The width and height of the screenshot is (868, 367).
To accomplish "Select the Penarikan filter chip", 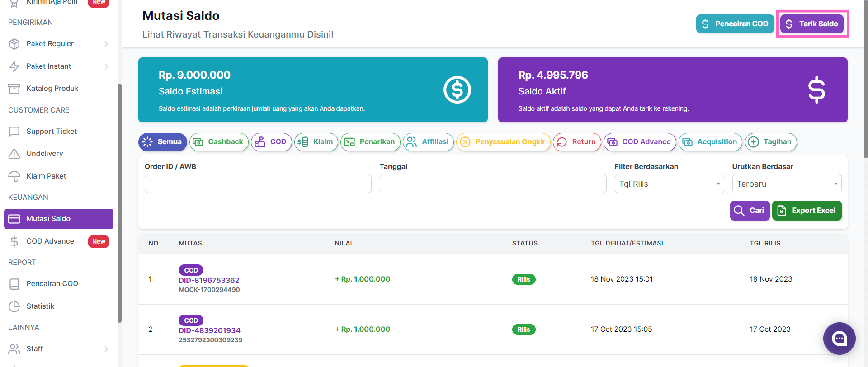I will pos(370,142).
